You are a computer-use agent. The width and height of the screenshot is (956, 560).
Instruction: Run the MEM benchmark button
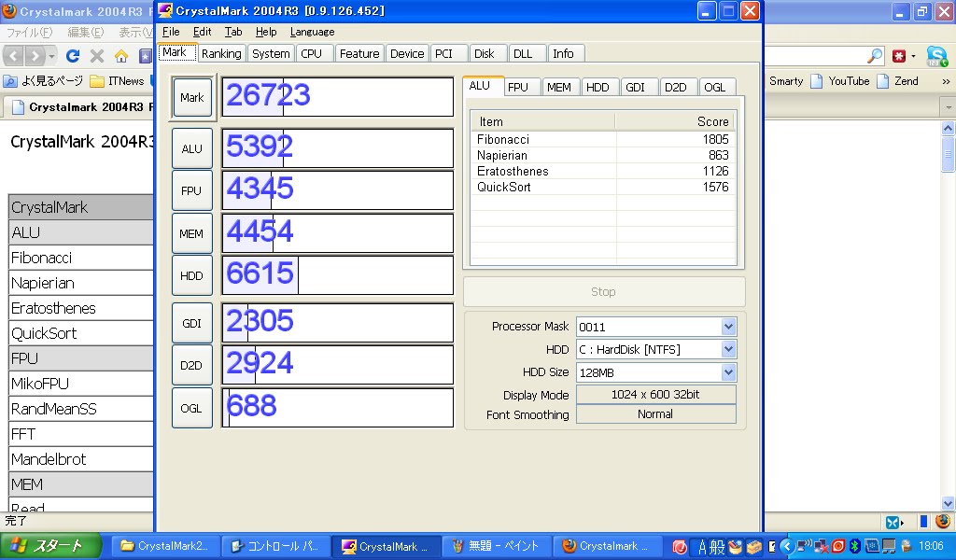pyautogui.click(x=192, y=233)
